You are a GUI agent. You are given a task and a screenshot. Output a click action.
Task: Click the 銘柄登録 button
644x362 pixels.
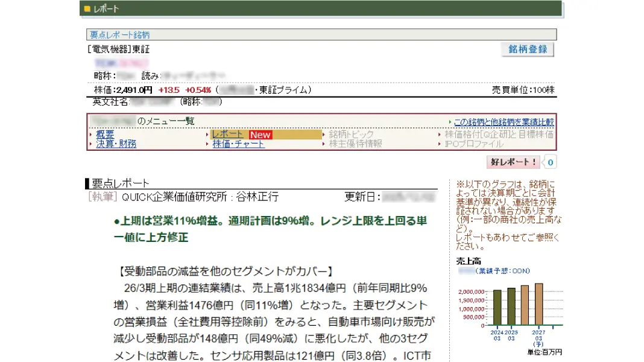[528, 49]
